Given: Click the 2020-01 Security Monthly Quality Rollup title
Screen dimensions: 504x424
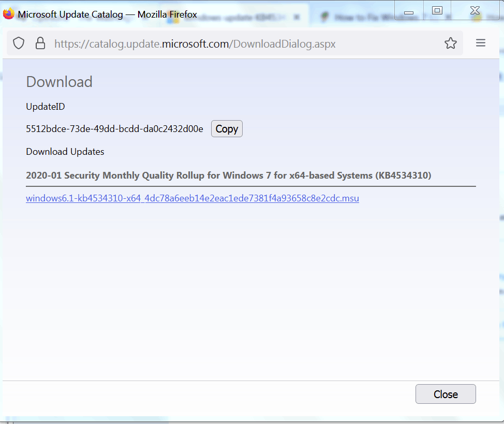Looking at the screenshot, I should pos(229,176).
